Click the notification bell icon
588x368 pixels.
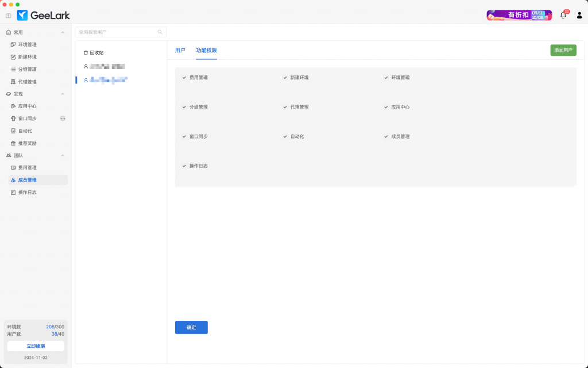[563, 16]
